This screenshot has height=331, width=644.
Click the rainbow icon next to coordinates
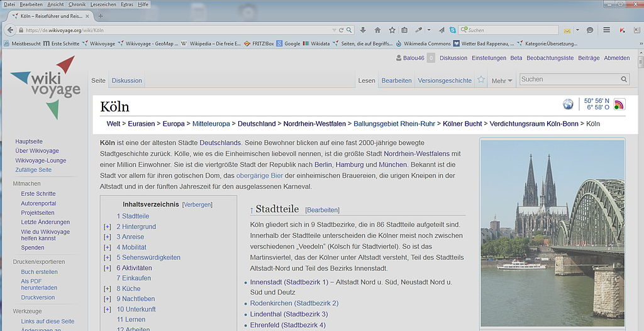click(x=619, y=104)
